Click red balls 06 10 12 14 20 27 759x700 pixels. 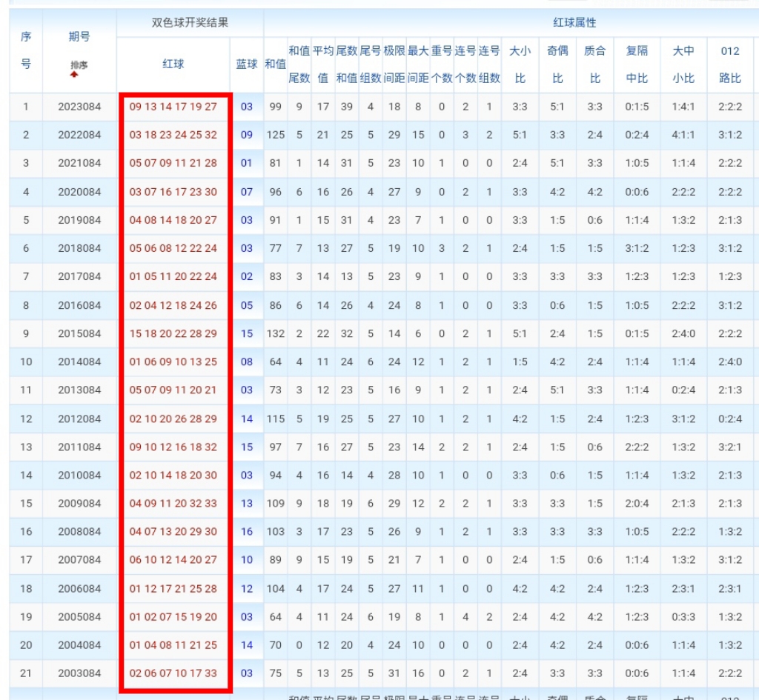click(173, 560)
